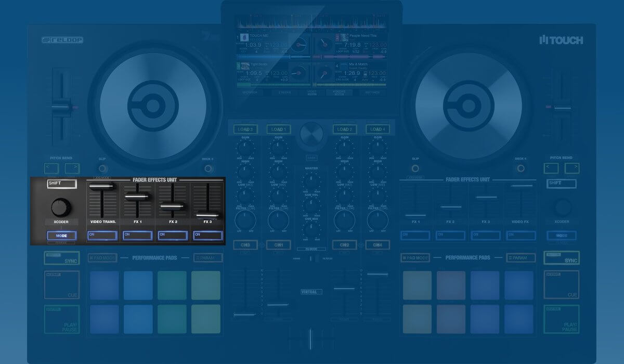Grab the left deck FX 1 fader handle
The height and width of the screenshot is (364, 624).
(x=138, y=196)
